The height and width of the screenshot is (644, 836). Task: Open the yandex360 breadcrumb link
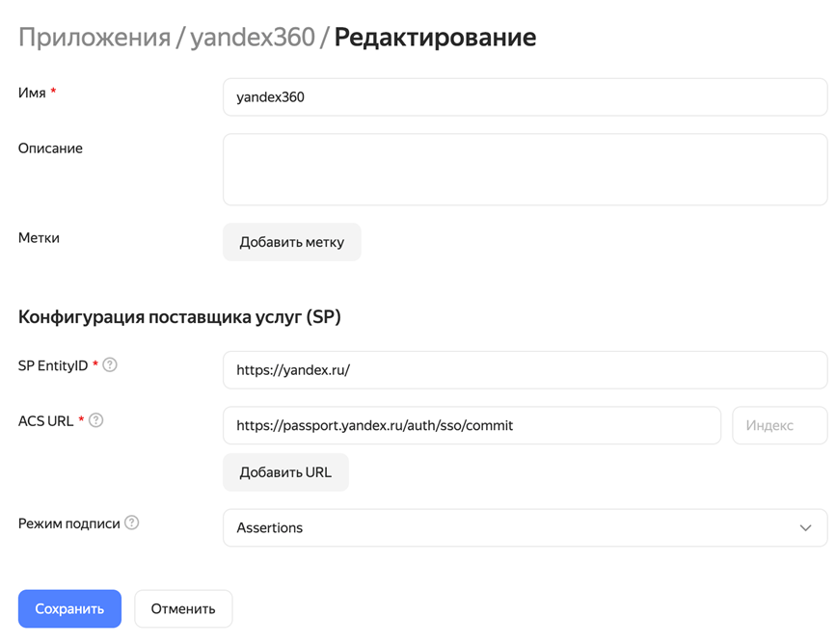(x=253, y=38)
